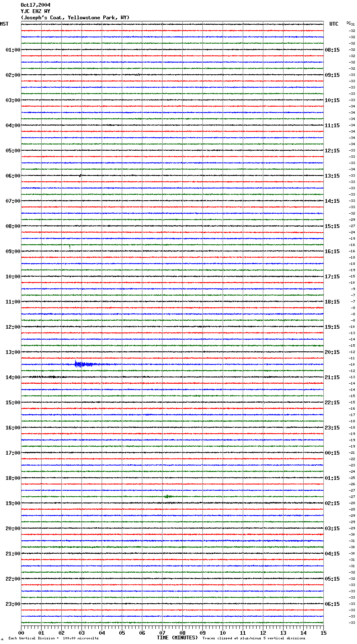Click the UTC column label

tap(334, 24)
